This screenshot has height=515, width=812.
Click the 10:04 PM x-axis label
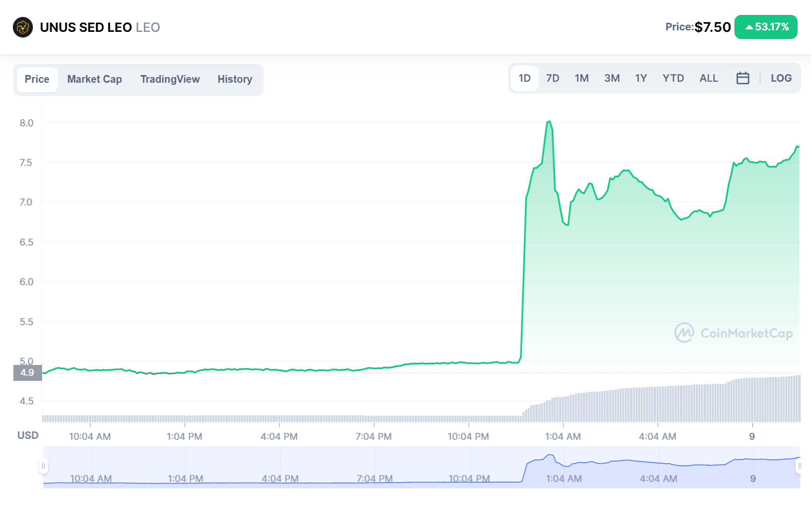(x=468, y=436)
